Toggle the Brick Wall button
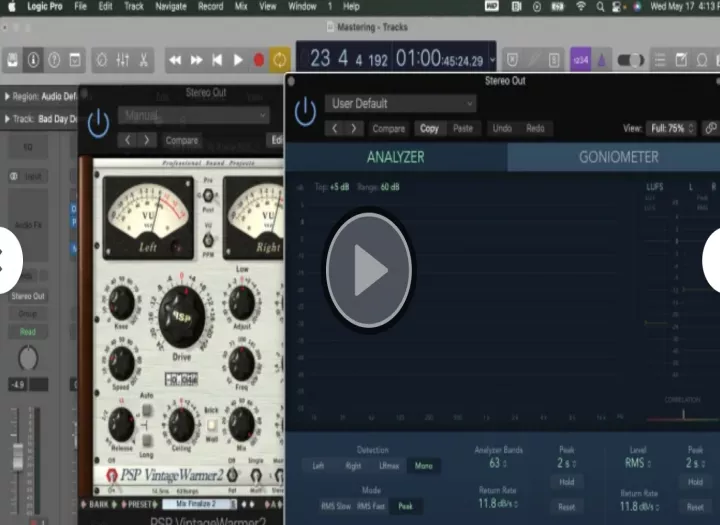Image resolution: width=720 pixels, height=525 pixels. (x=211, y=425)
